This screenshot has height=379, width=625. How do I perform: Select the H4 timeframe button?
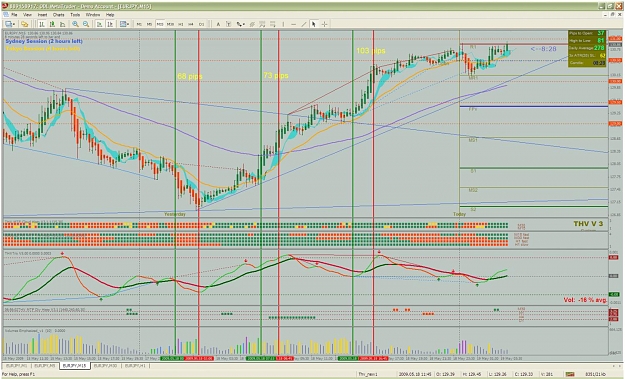pyautogui.click(x=191, y=24)
